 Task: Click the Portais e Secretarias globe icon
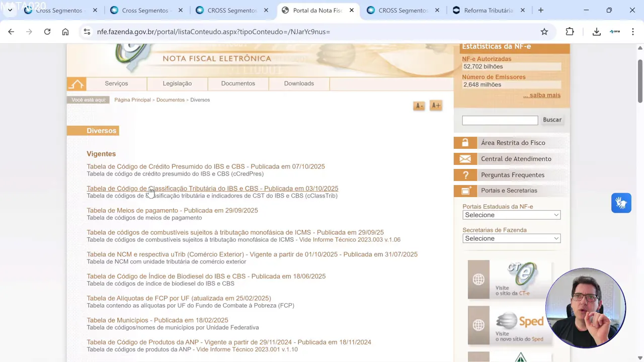[x=465, y=190]
